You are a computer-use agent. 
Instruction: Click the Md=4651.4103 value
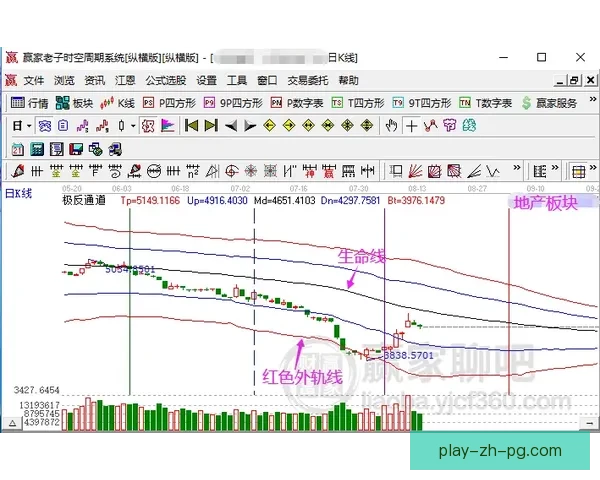point(284,200)
